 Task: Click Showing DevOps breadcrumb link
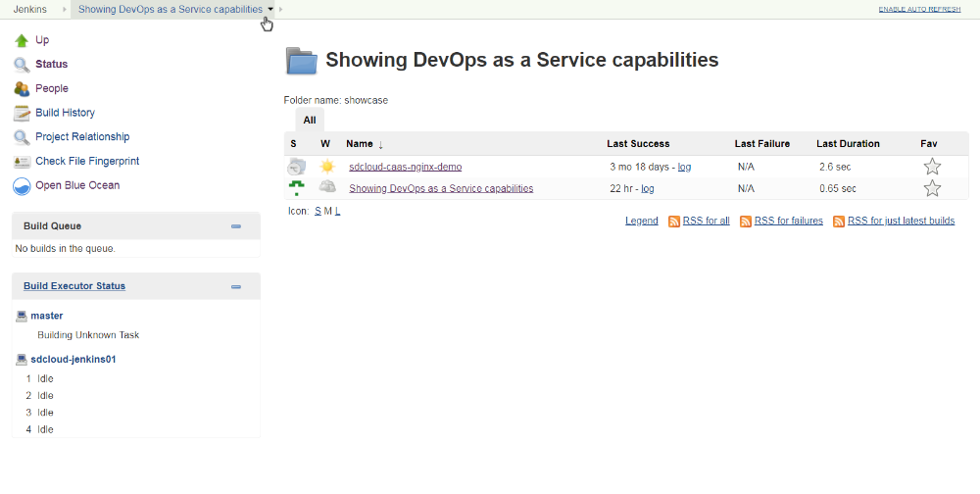(x=170, y=10)
